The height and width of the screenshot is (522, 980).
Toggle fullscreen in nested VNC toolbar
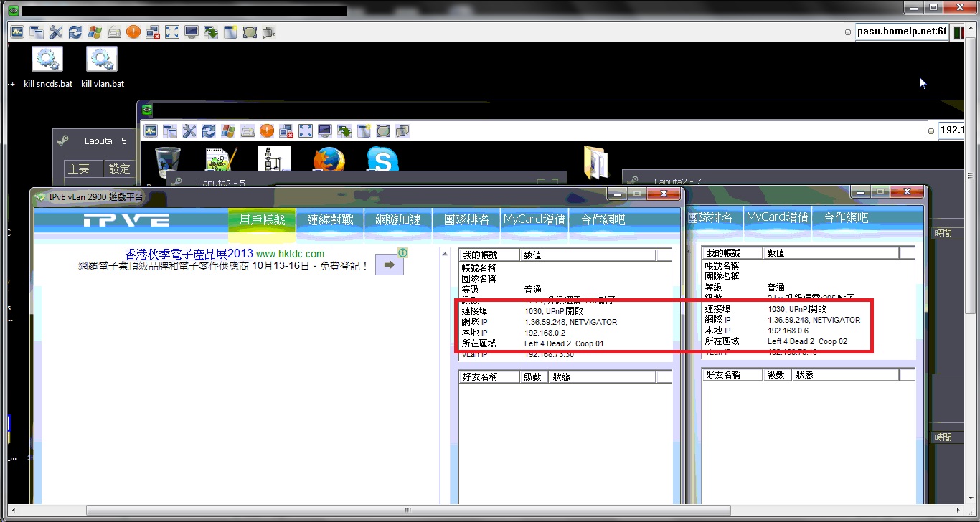click(306, 130)
